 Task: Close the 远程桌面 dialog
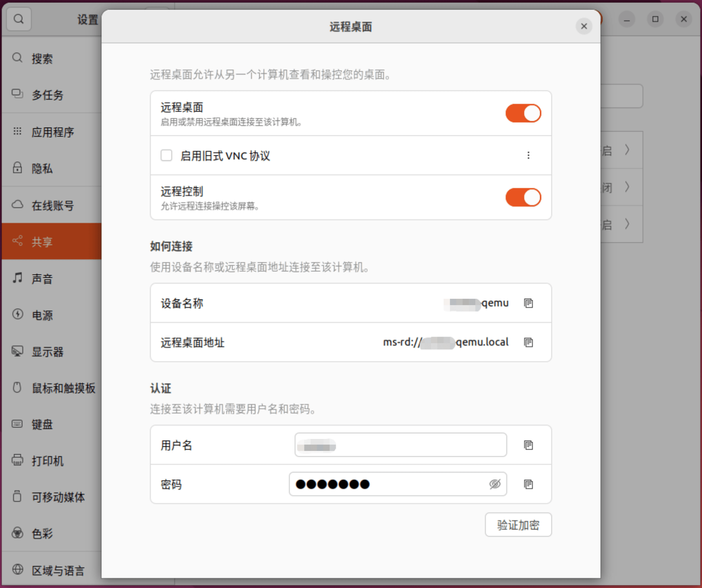pyautogui.click(x=584, y=27)
